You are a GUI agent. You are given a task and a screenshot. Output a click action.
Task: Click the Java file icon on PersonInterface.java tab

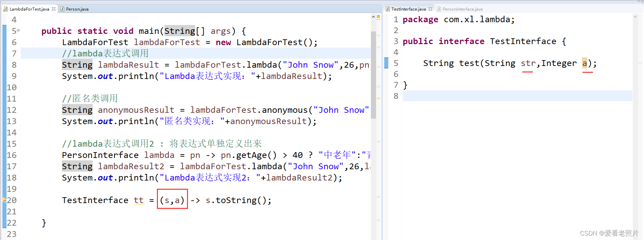[x=439, y=9]
